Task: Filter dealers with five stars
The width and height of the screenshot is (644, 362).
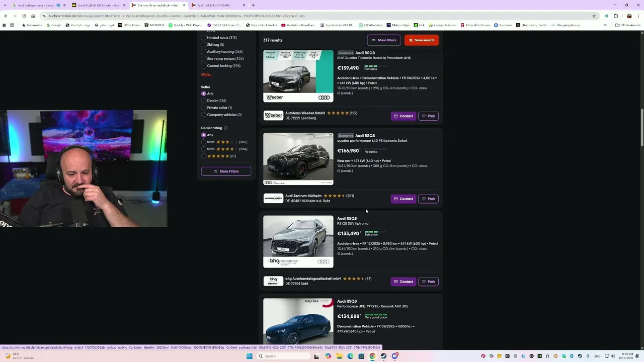Action: tap(204, 156)
